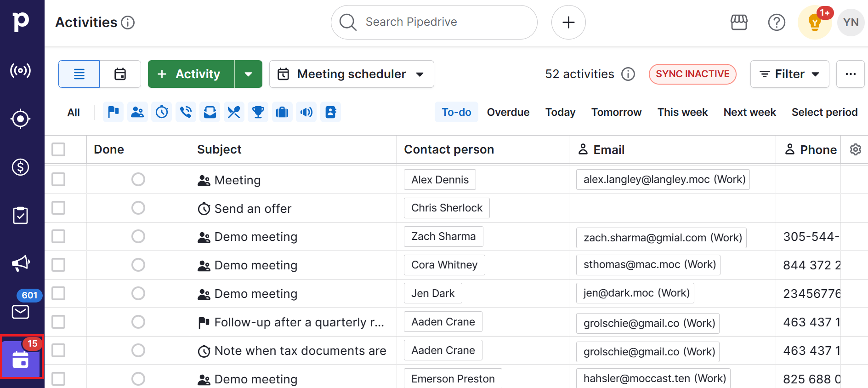Viewport: 868px width, 388px height.
Task: Open the lightbulb sales assistant icon
Action: click(815, 23)
